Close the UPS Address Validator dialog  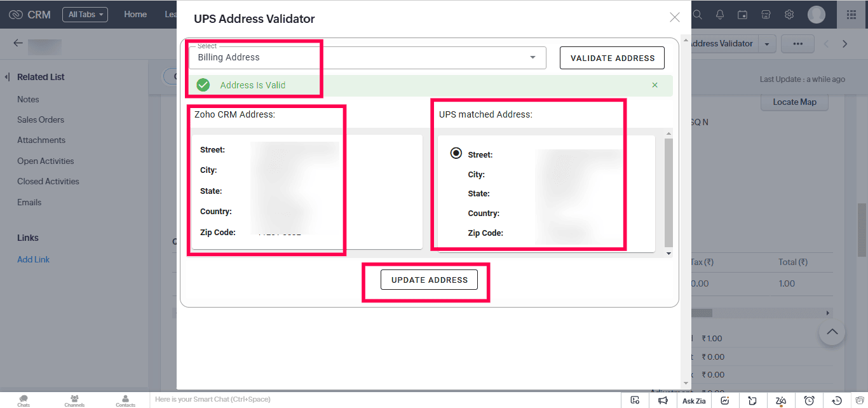[x=675, y=17]
